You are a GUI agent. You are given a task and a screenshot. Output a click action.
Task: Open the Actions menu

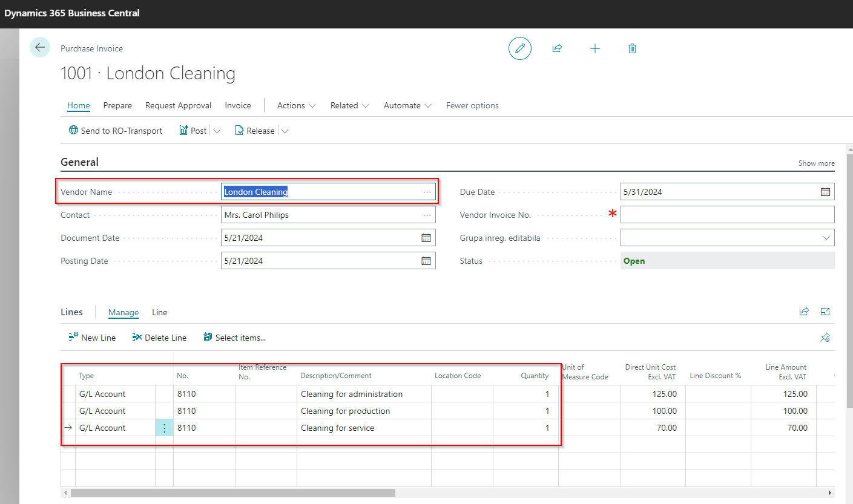pyautogui.click(x=297, y=105)
